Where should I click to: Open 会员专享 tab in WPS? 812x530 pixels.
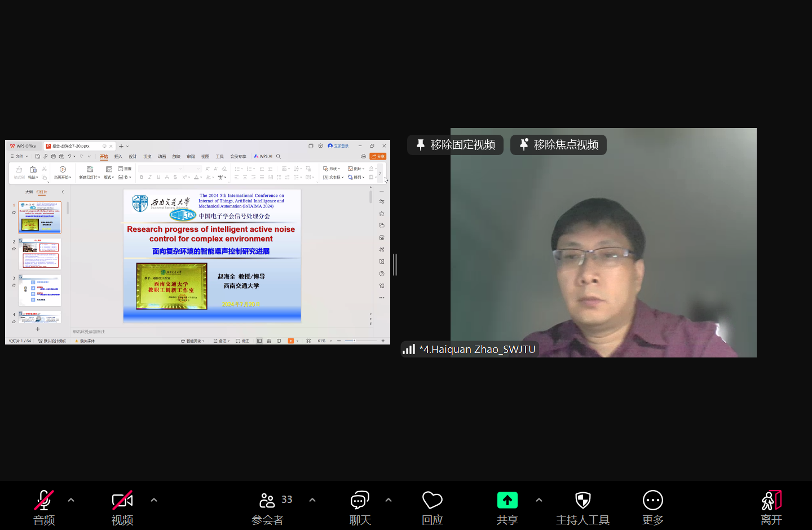pyautogui.click(x=238, y=157)
